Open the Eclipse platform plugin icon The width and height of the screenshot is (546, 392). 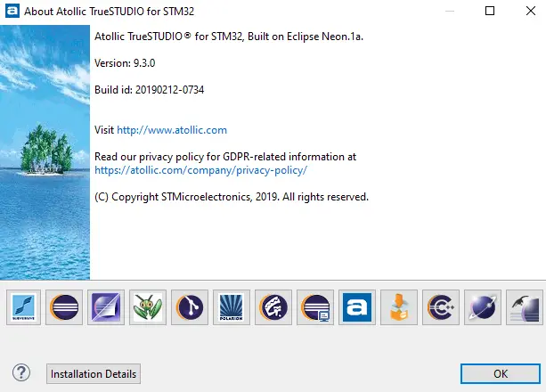[64, 307]
